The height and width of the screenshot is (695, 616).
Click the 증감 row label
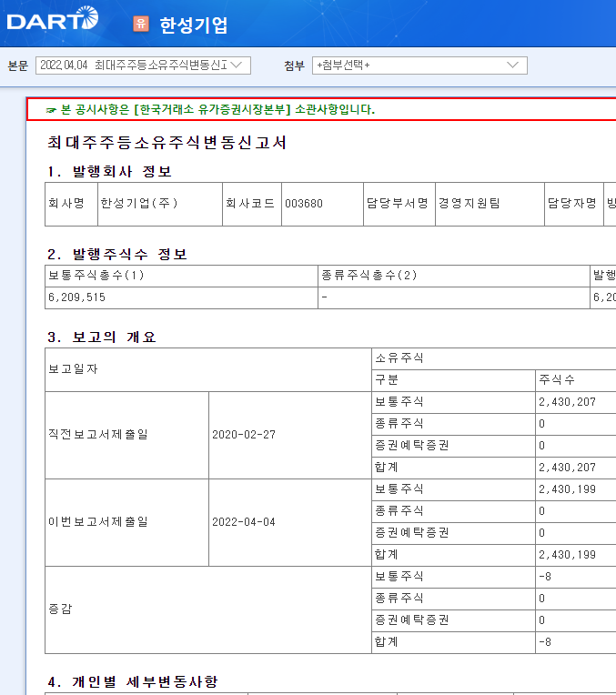208,609
